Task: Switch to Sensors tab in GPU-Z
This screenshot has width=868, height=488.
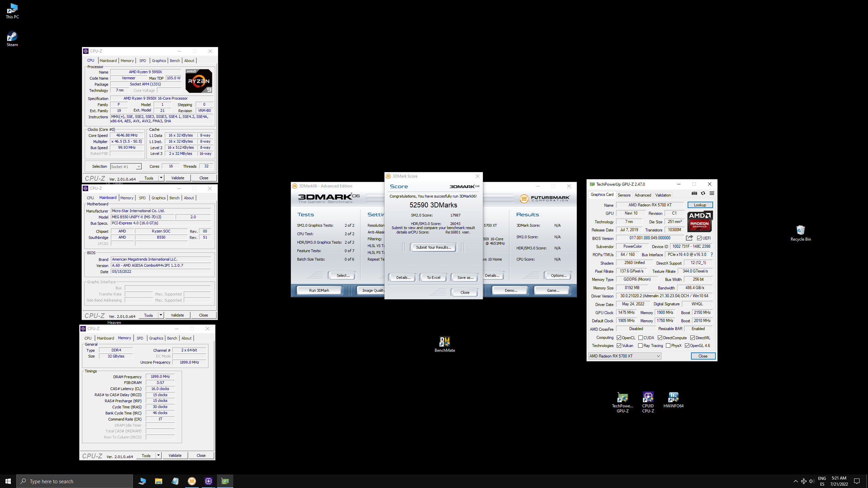Action: [x=624, y=195]
